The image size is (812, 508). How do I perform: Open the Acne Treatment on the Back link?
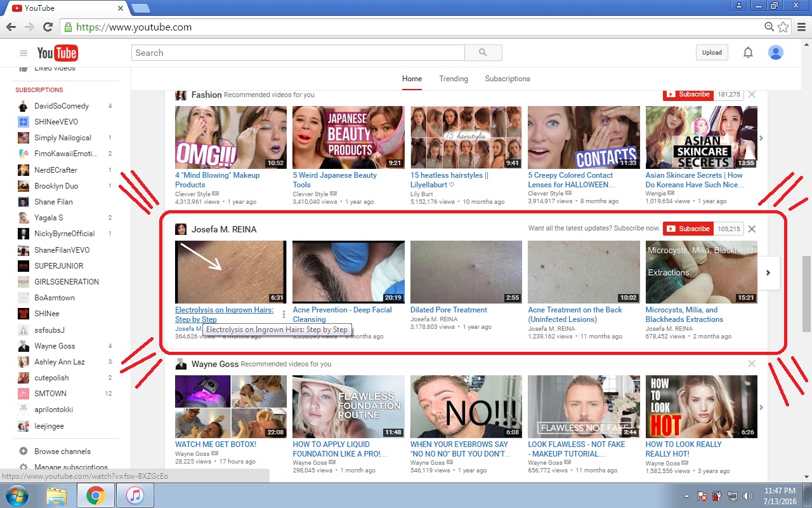tap(575, 314)
